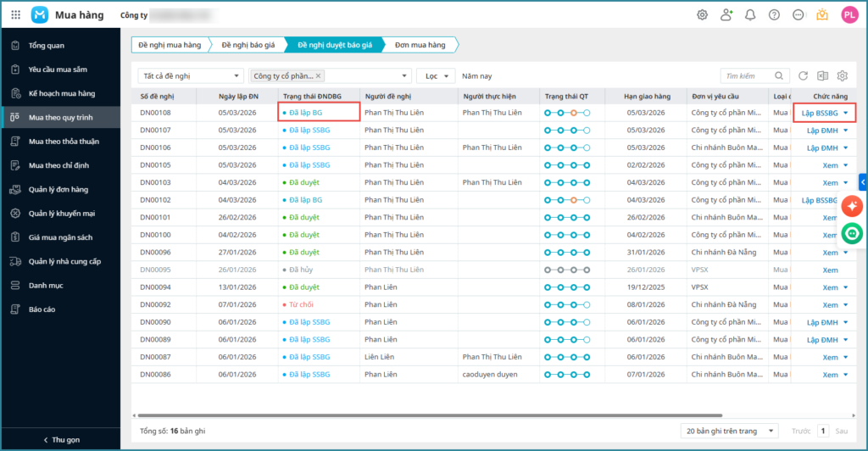868x451 pixels.
Task: Open the notifications bell
Action: point(749,14)
